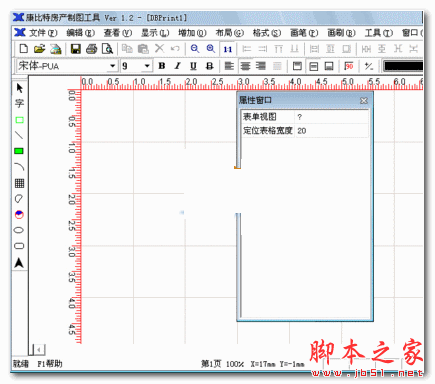Open the 工具 menu

click(379, 33)
